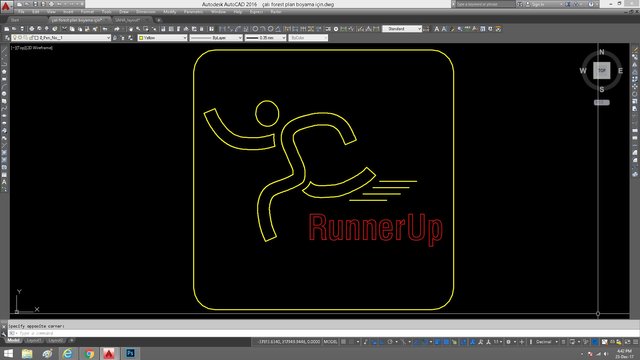Select the Rectangle draw tool
This screenshot has width=640, height=360.
4,79
